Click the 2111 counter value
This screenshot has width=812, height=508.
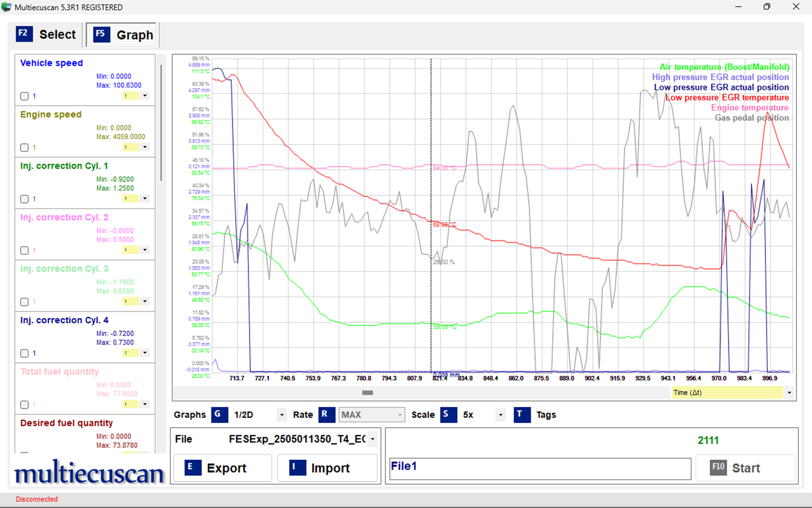coord(708,440)
